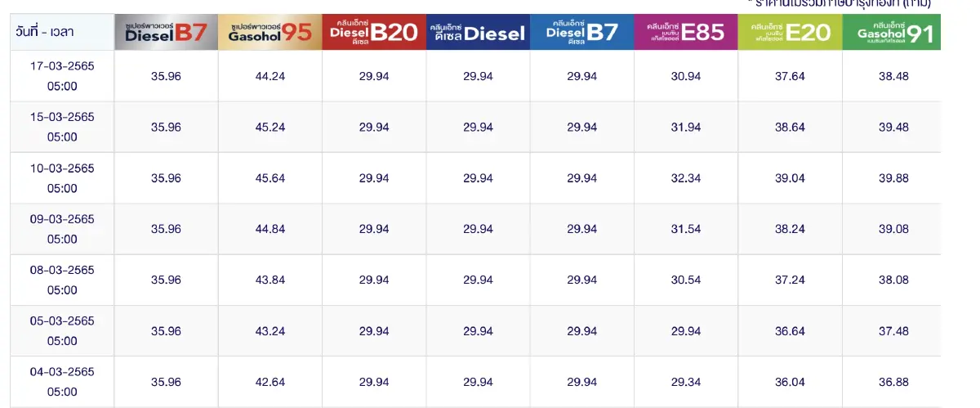This screenshot has width=980, height=408.
Task: Click the Gasohol 91 price 39.08
Action: [x=893, y=229]
